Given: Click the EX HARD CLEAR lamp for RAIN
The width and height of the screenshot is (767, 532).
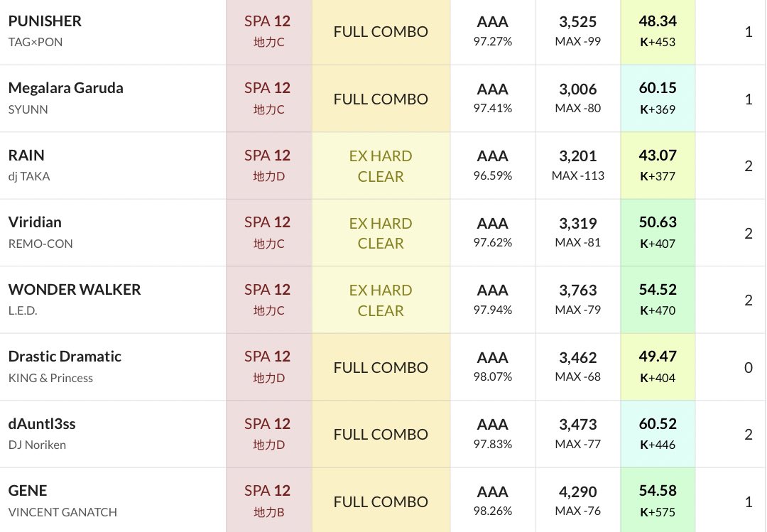Looking at the screenshot, I should click(x=381, y=165).
